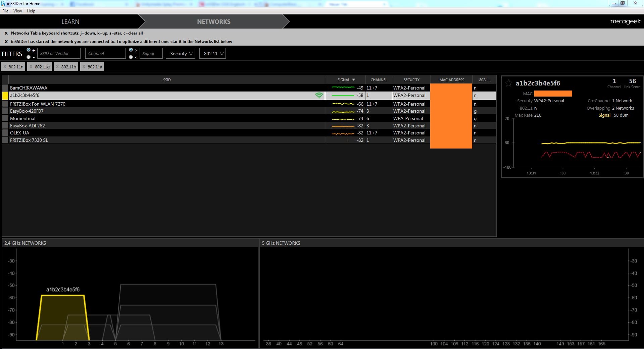Sort table by 802.11 column header
This screenshot has height=349, width=644.
coord(484,80)
